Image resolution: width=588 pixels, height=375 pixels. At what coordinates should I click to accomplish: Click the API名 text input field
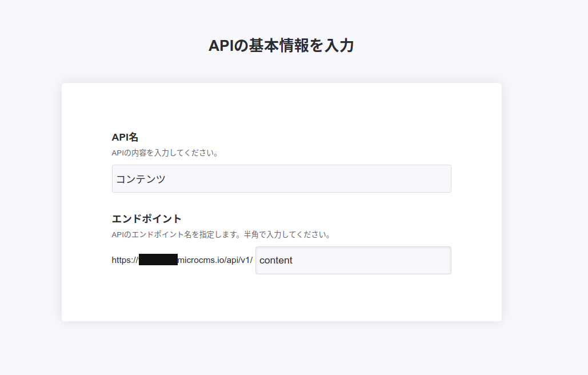coord(281,179)
